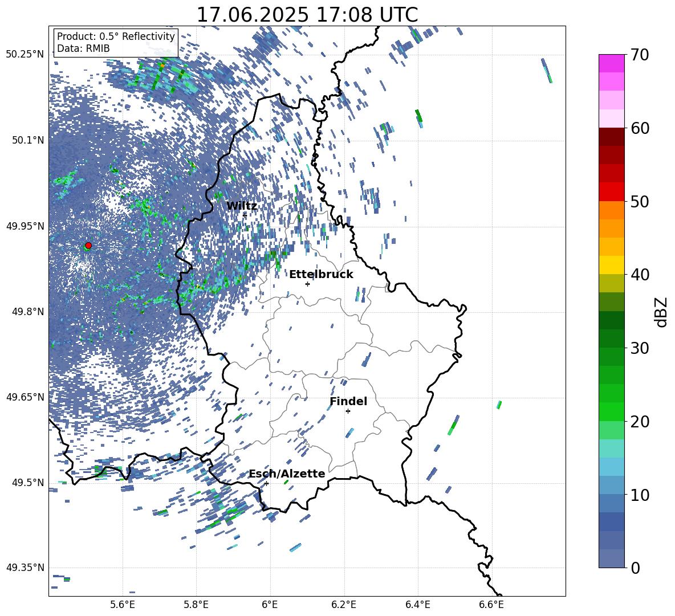Click the dark maroon colorbar segment below 60

(612, 137)
